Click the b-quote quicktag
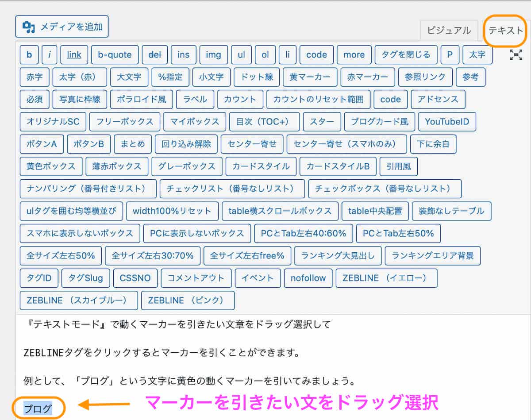 (x=115, y=55)
